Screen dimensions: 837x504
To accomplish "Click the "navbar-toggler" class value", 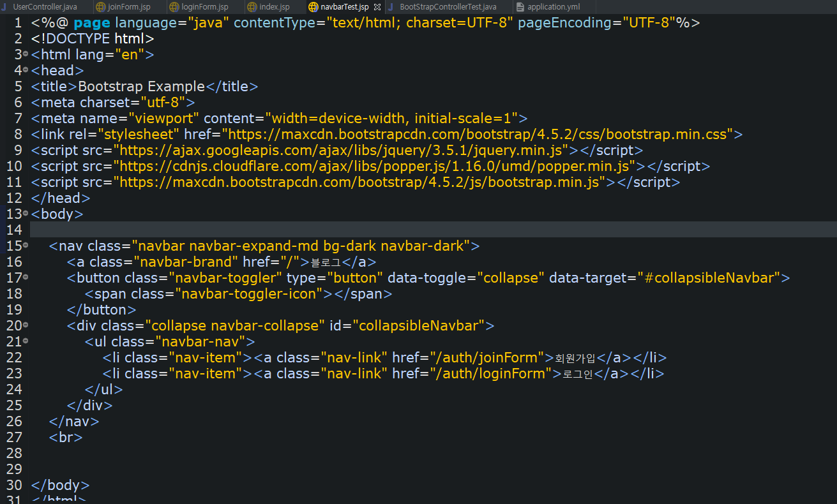I will coord(225,278).
